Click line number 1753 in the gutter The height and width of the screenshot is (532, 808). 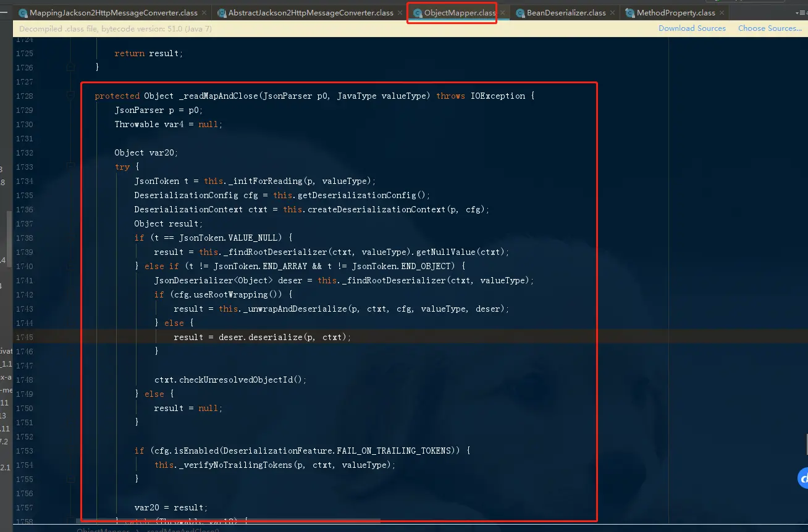25,451
